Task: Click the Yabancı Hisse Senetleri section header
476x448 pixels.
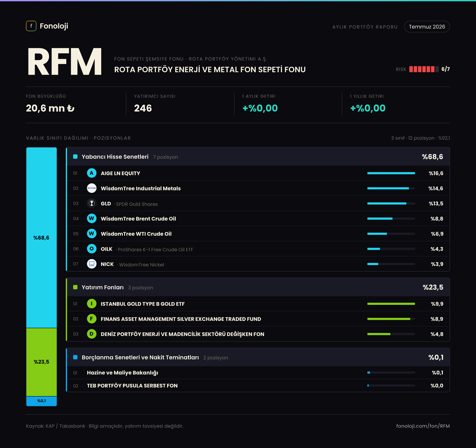Action: 258,157
